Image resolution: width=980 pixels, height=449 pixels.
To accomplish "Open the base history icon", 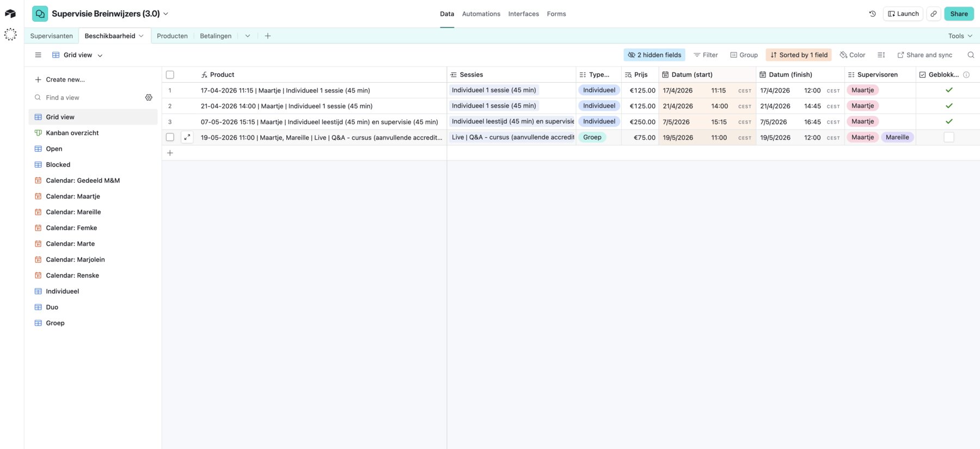I will point(872,14).
